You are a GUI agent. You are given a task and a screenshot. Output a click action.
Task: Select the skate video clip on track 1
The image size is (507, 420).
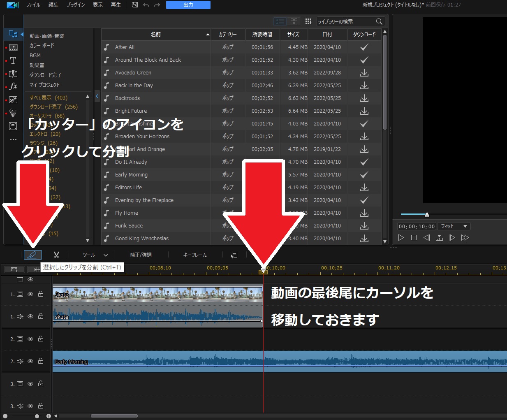pyautogui.click(x=157, y=294)
